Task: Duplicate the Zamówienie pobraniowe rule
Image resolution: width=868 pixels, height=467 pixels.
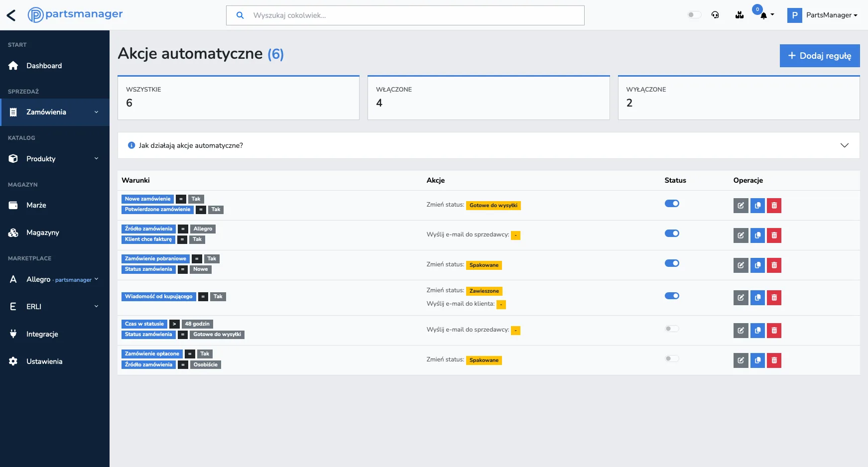Action: pyautogui.click(x=757, y=265)
